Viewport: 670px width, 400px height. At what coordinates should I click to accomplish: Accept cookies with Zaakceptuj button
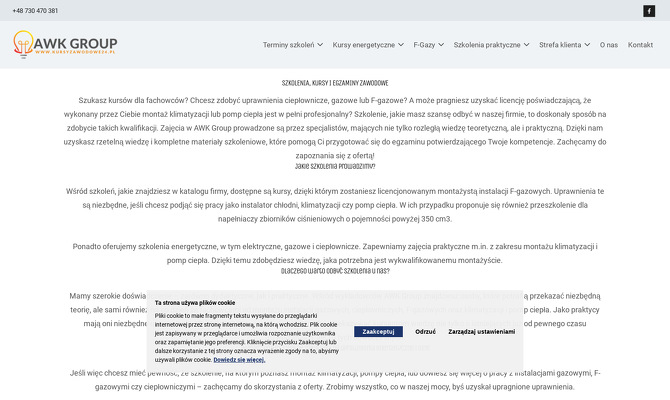pyautogui.click(x=378, y=332)
